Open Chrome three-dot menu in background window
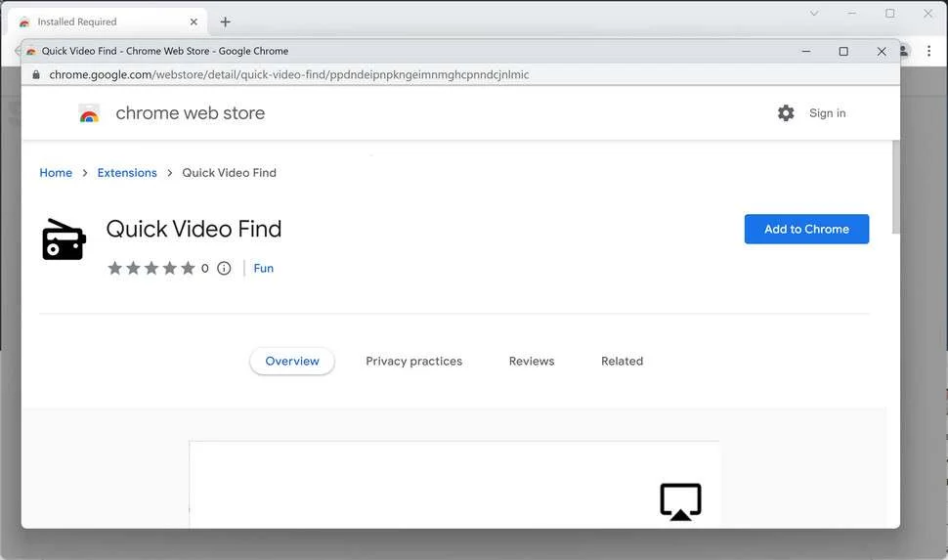 929,51
